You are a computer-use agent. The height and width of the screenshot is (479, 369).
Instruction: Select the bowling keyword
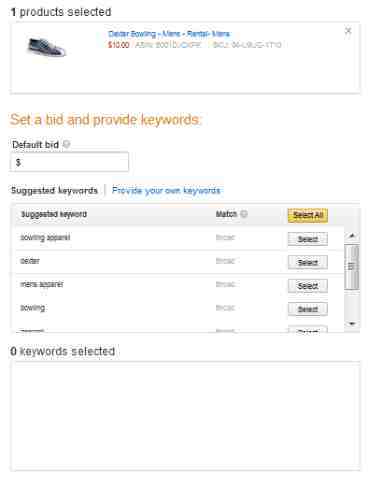[x=308, y=309]
